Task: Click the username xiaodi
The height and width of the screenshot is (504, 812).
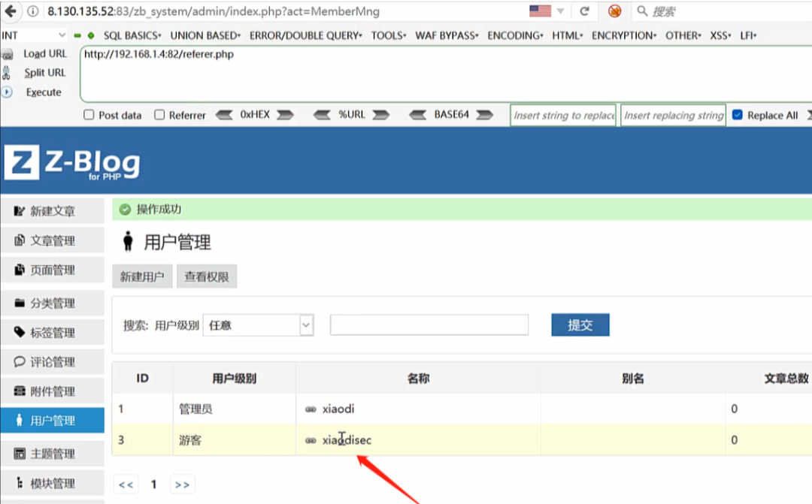Action: [338, 409]
